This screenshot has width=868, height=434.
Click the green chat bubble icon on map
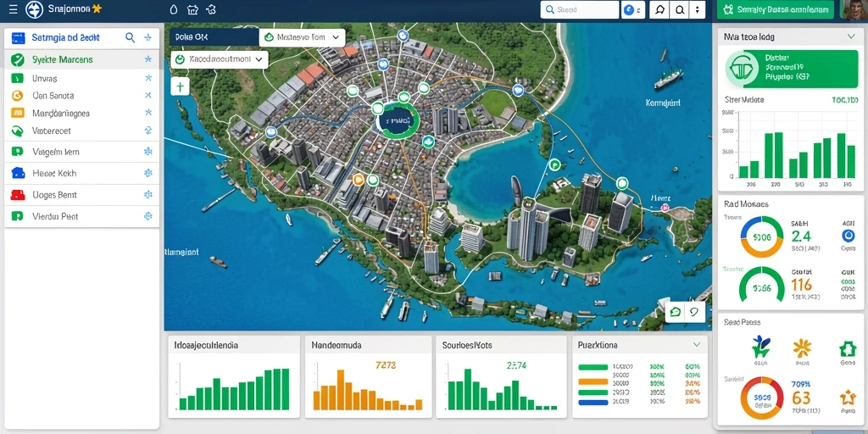(x=676, y=312)
